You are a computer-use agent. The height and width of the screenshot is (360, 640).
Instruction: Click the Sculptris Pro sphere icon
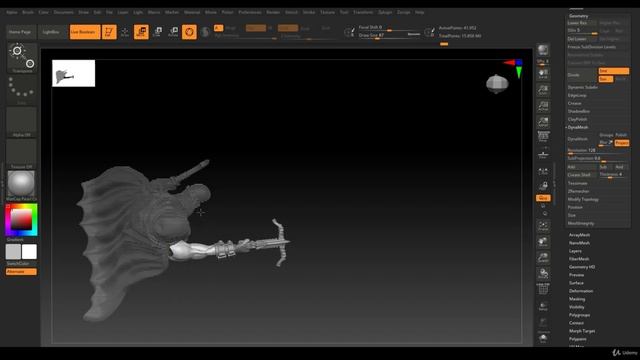205,32
